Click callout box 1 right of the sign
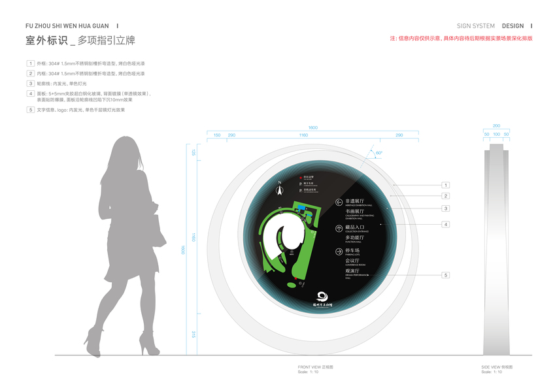The width and height of the screenshot is (555, 392). tap(446, 185)
